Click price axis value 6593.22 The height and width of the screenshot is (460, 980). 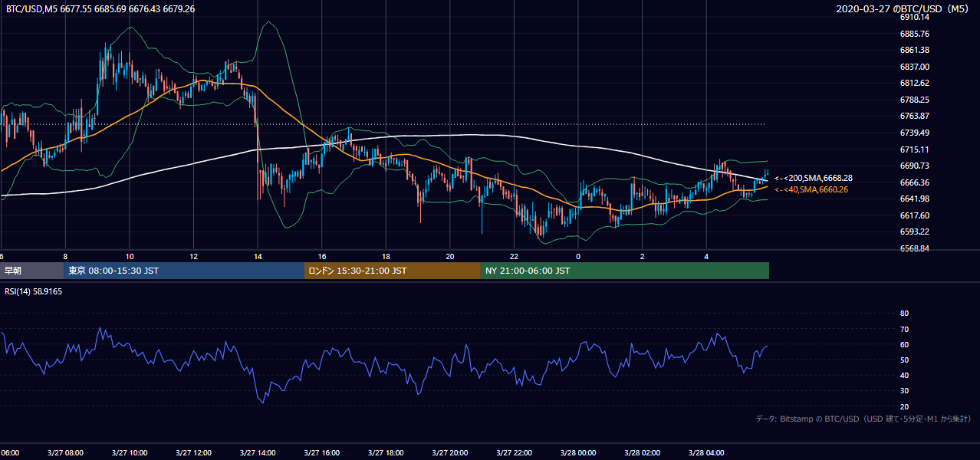pyautogui.click(x=914, y=232)
